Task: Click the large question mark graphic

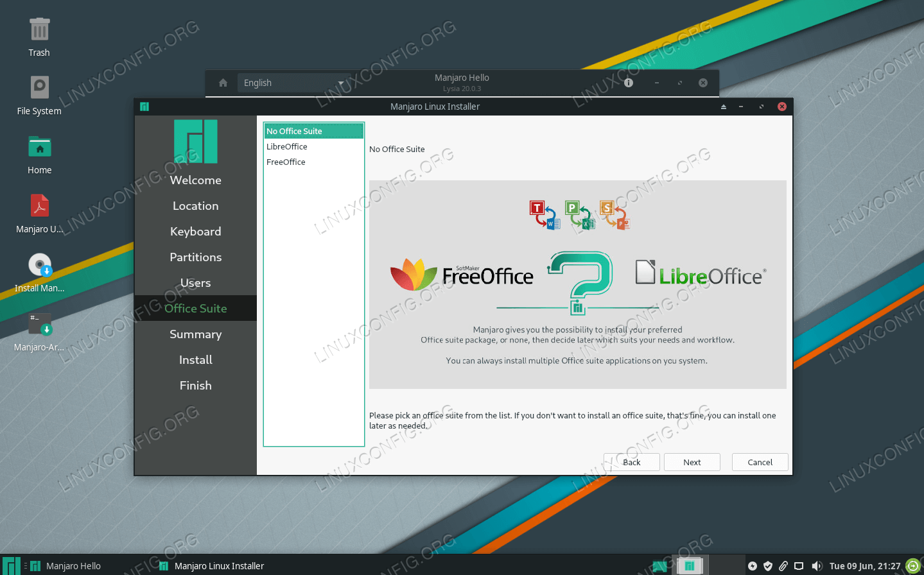Action: click(580, 283)
